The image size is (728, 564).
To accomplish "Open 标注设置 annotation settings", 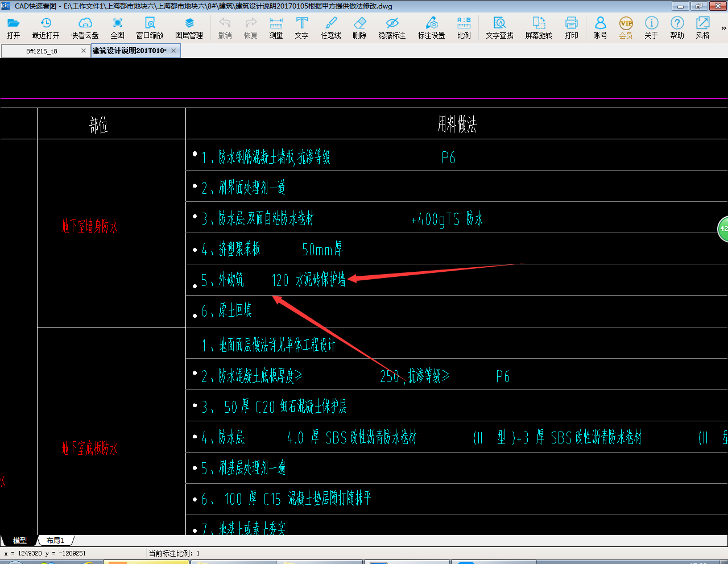I will click(x=431, y=27).
